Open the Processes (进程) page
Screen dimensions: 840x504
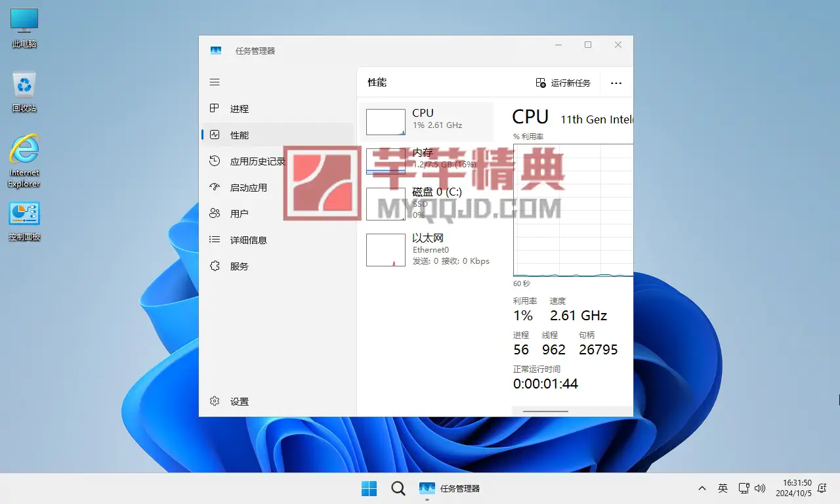click(239, 109)
